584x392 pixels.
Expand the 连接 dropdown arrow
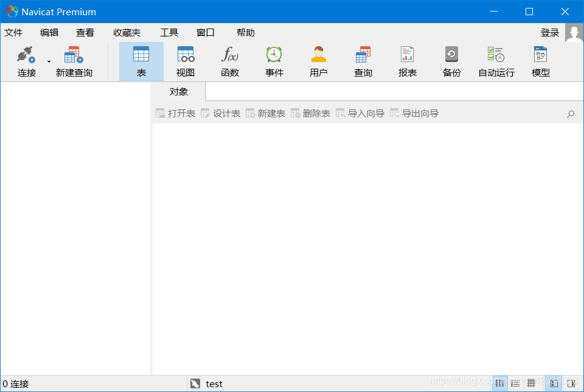(49, 61)
